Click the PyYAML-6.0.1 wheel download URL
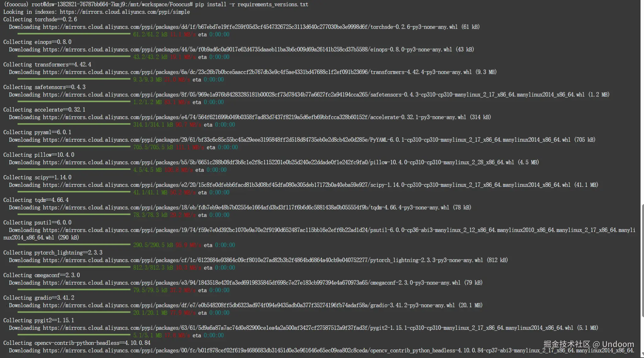This screenshot has height=358, width=644. tap(306, 140)
